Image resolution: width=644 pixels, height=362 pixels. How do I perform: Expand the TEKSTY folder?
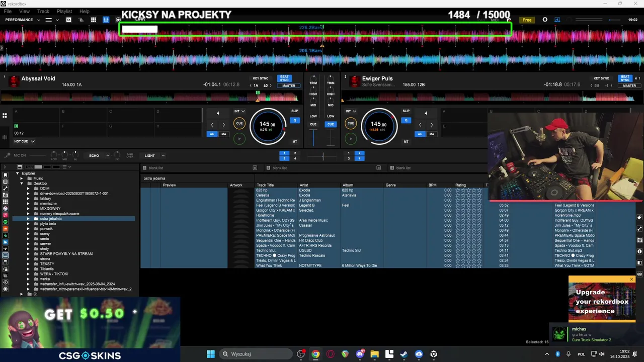point(28,264)
